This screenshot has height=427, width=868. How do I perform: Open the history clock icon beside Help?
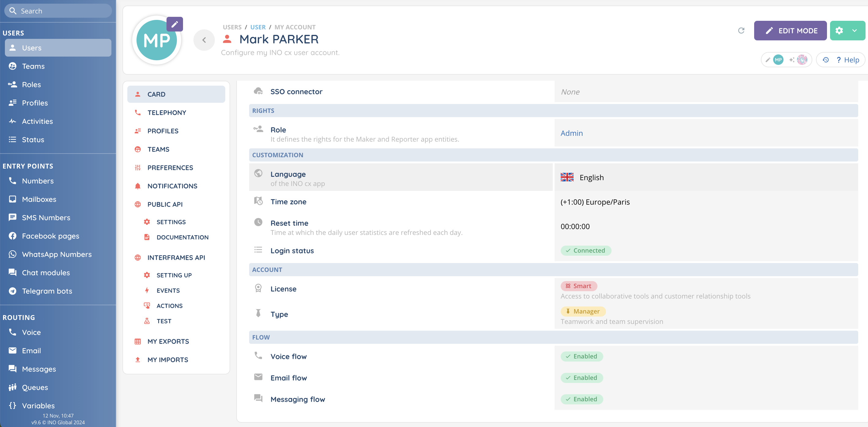(x=825, y=60)
